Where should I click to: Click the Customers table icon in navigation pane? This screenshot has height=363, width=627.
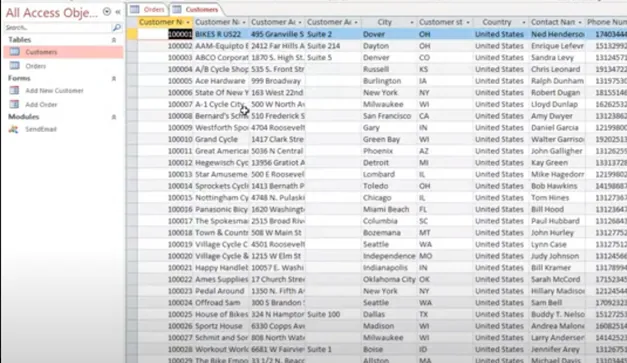click(x=14, y=52)
